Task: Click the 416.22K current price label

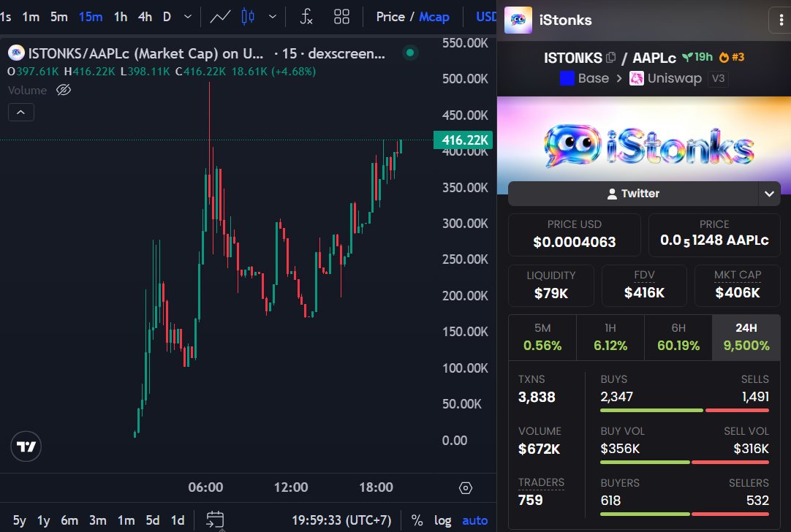Action: pos(463,140)
